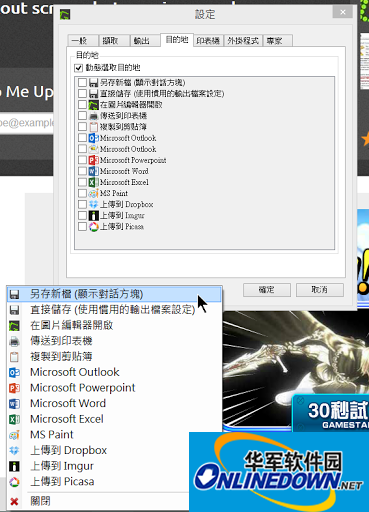Switch to 輸出 tab
The width and height of the screenshot is (369, 512).
(x=145, y=41)
